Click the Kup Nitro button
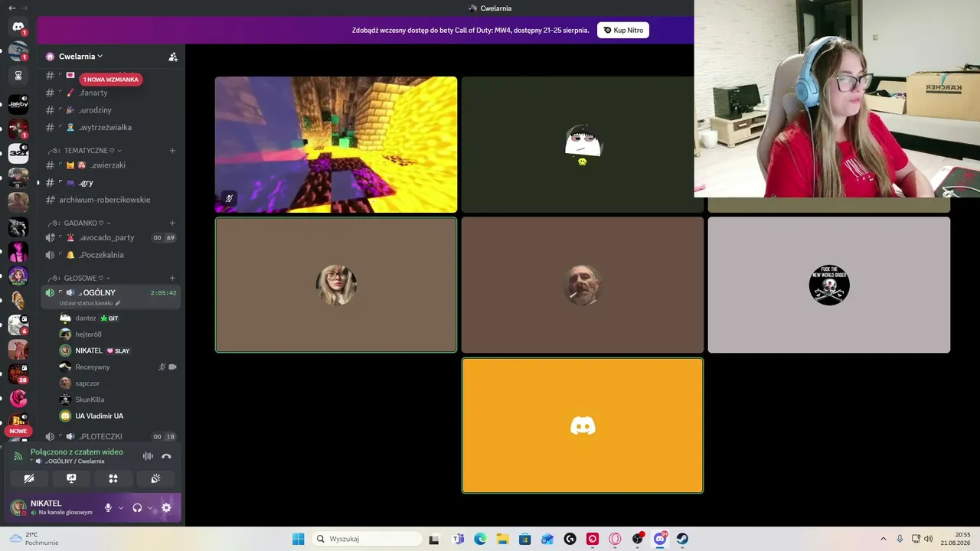This screenshot has width=980, height=551. click(x=623, y=30)
